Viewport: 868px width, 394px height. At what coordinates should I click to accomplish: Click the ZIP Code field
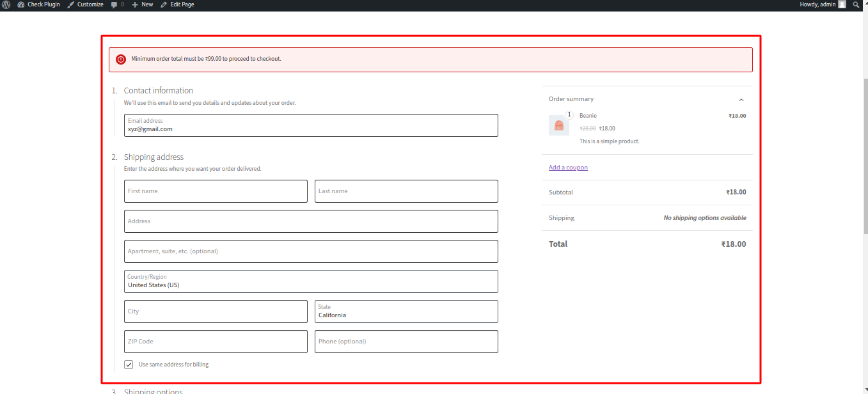point(216,342)
